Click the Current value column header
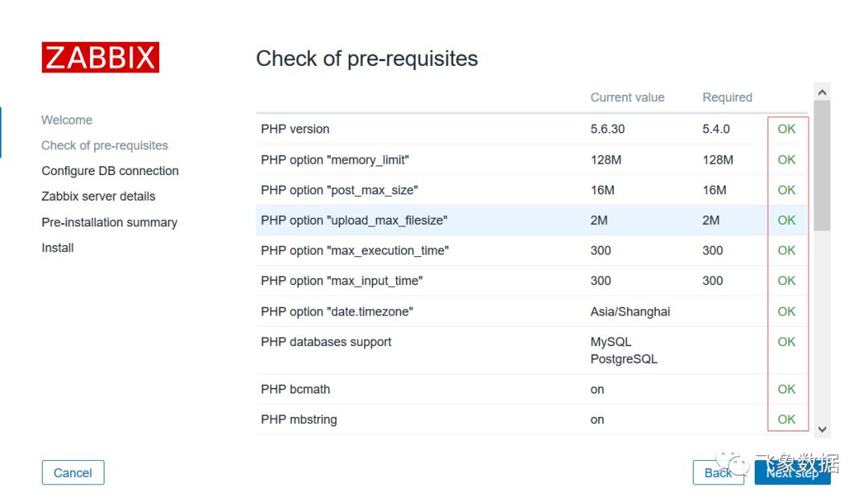Image resolution: width=868 pixels, height=502 pixels. click(627, 97)
